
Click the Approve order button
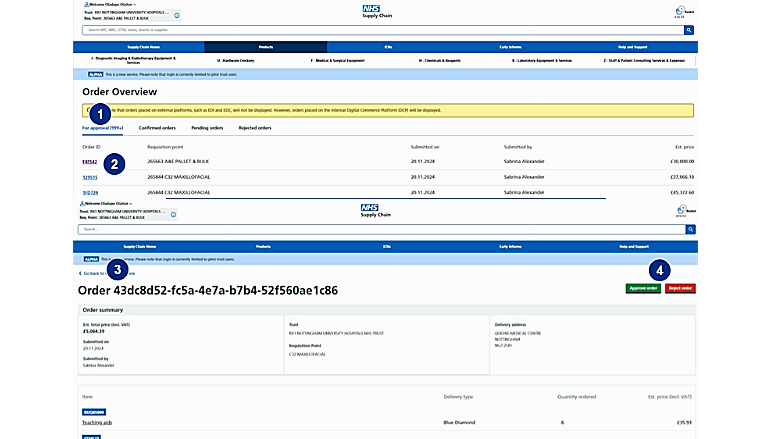pos(643,288)
